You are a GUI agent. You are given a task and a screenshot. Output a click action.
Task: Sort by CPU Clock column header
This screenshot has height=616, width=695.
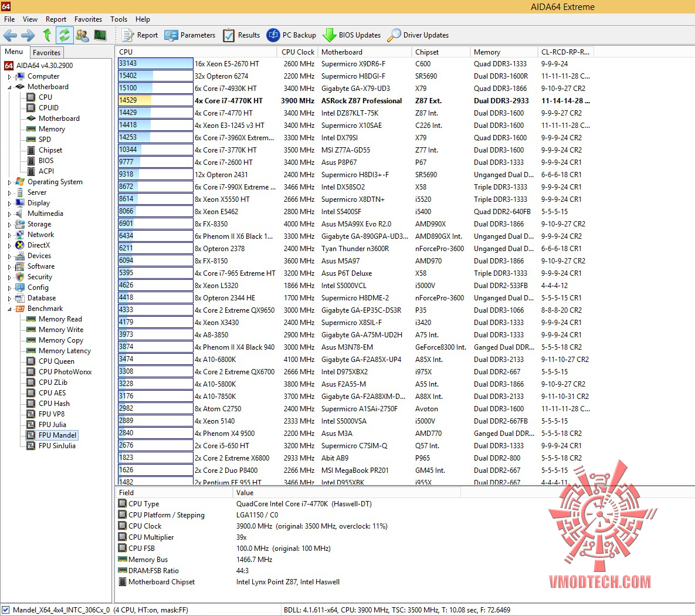[x=298, y=52]
